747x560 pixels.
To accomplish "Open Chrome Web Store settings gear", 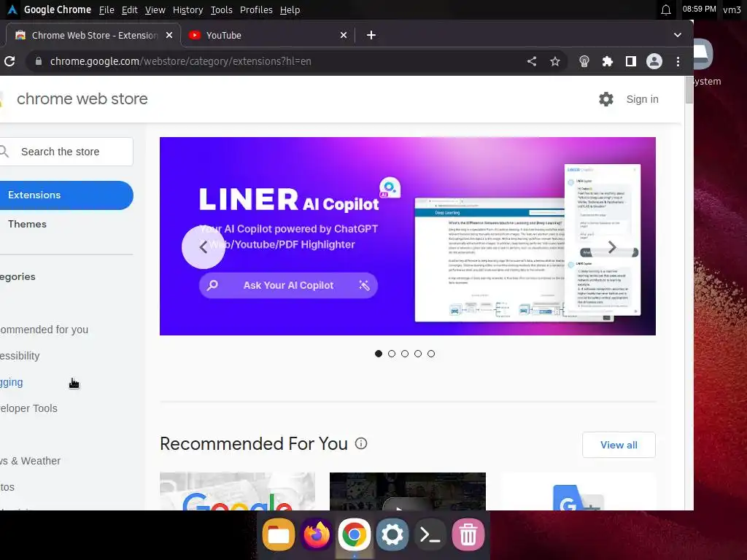I will click(606, 99).
